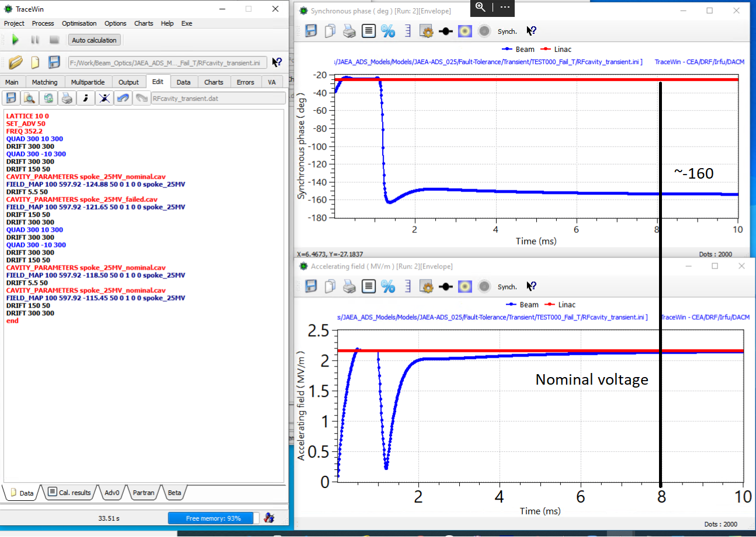
Task: Click percent icon in Synchronous phase chart
Action: tap(388, 31)
